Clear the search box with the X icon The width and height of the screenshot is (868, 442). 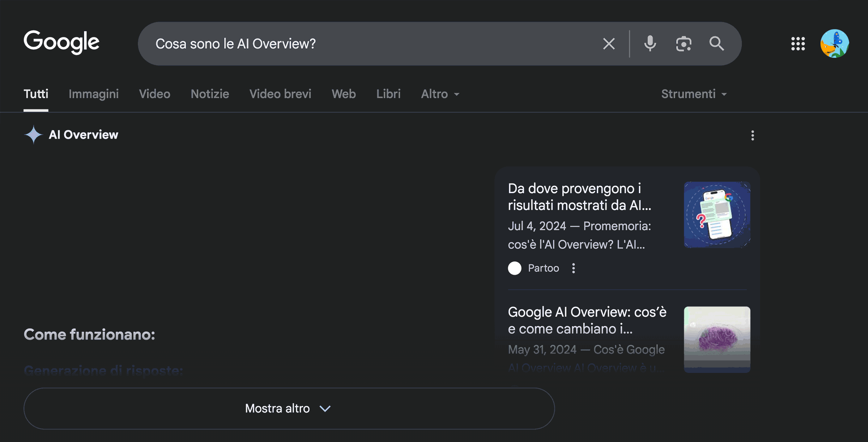tap(609, 44)
